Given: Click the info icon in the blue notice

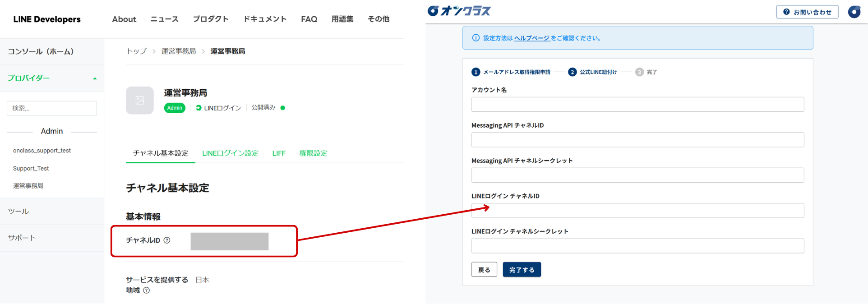Looking at the screenshot, I should click(x=476, y=38).
